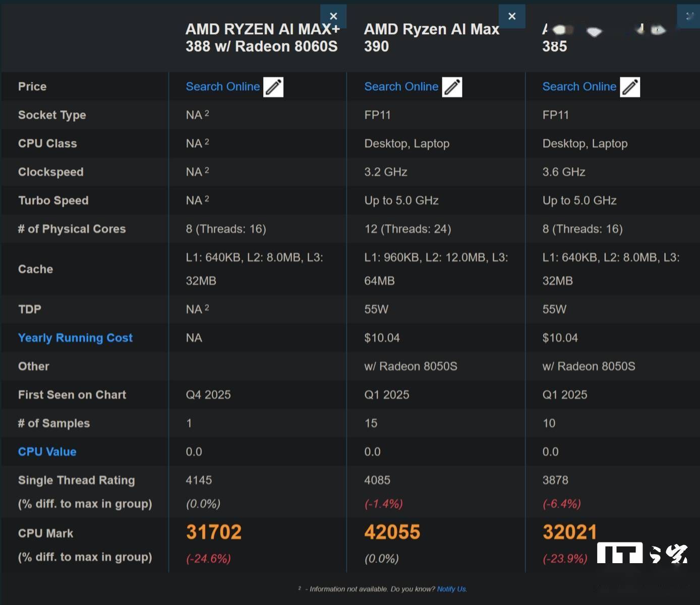This screenshot has height=605, width=700.
Task: Click the Notify Us footnote link
Action: [x=452, y=589]
